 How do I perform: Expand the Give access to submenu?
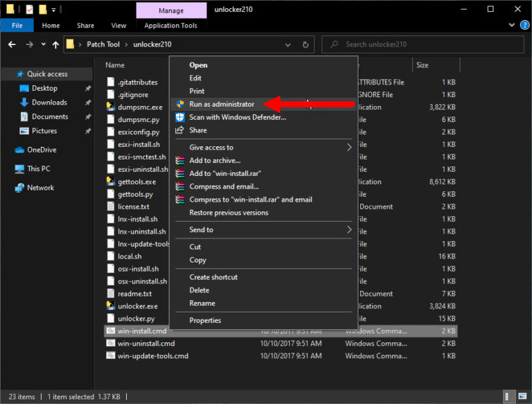pos(263,148)
